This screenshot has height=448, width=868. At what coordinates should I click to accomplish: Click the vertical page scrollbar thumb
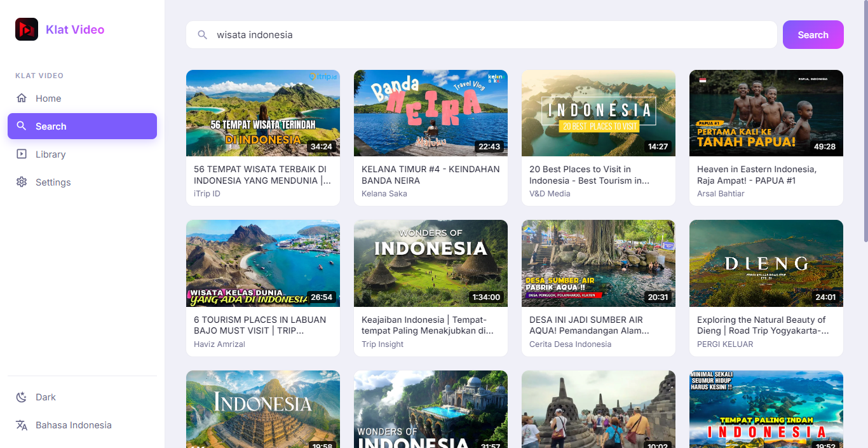865,121
